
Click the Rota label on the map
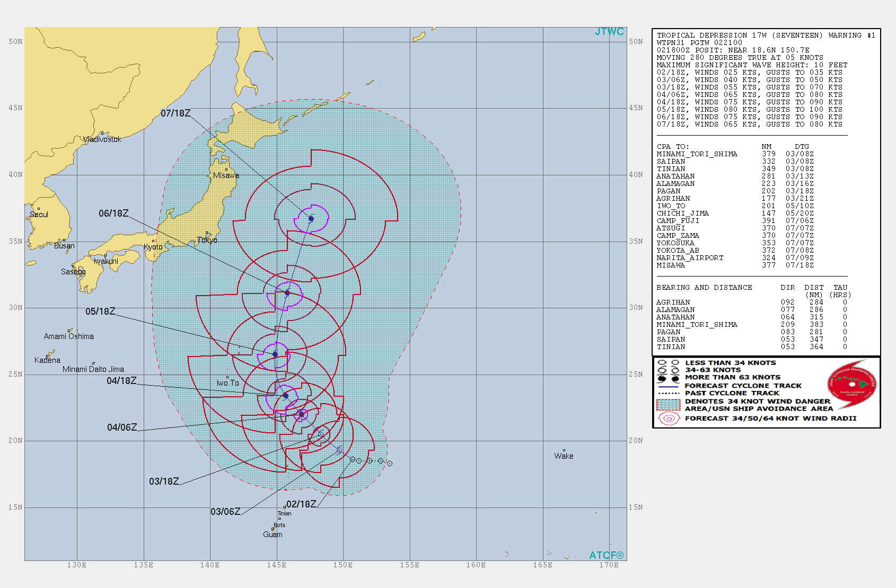pyautogui.click(x=279, y=525)
